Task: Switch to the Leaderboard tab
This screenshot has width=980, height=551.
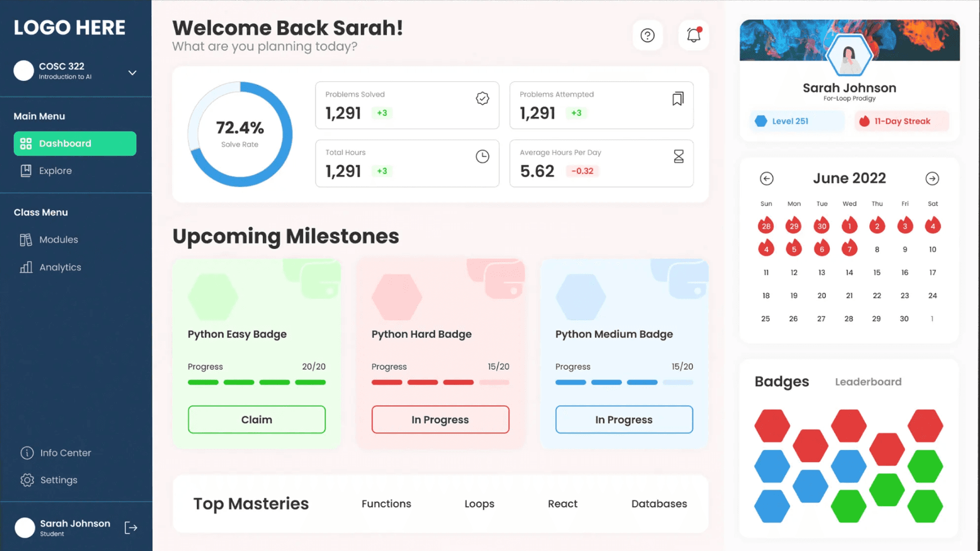Action: [868, 381]
